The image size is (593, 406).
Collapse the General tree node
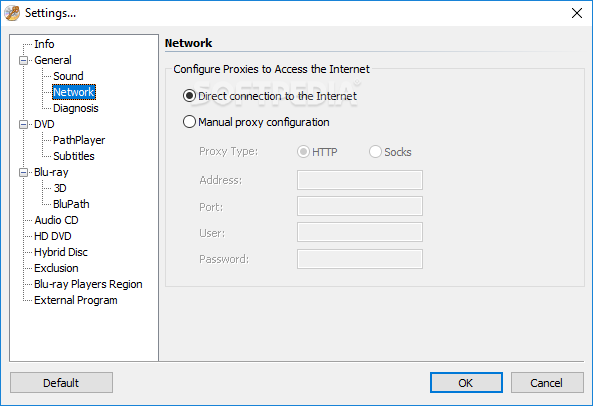point(23,60)
